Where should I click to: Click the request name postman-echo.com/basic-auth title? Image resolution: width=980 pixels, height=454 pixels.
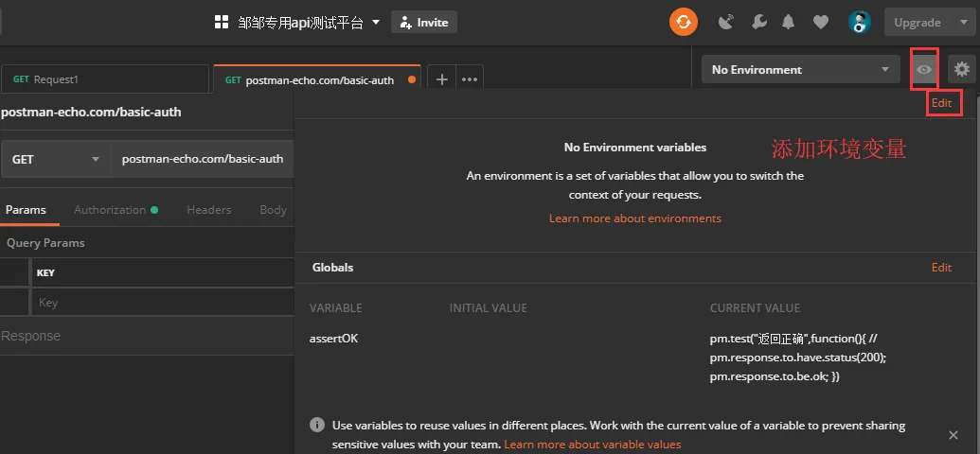[x=91, y=113]
